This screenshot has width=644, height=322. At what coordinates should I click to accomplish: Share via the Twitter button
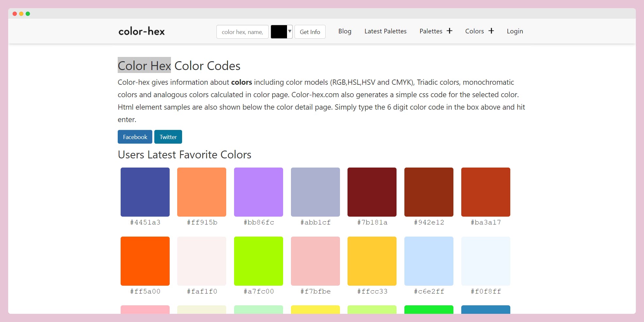(168, 137)
